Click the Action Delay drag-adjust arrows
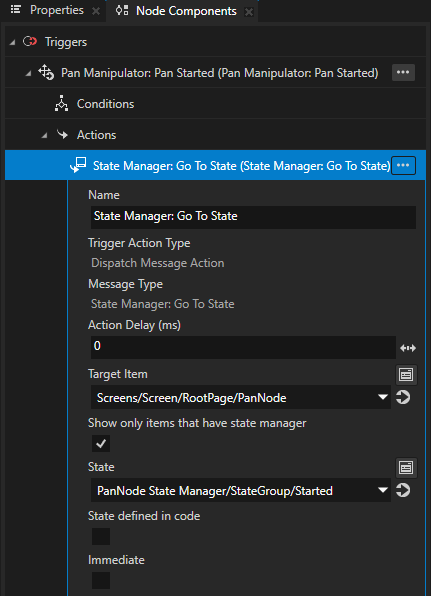The image size is (431, 596). pos(408,348)
